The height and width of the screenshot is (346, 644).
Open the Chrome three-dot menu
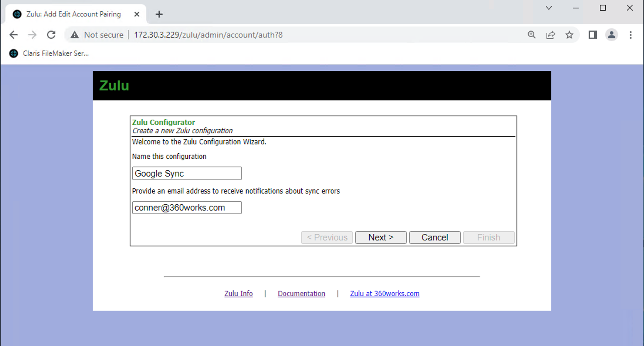630,35
